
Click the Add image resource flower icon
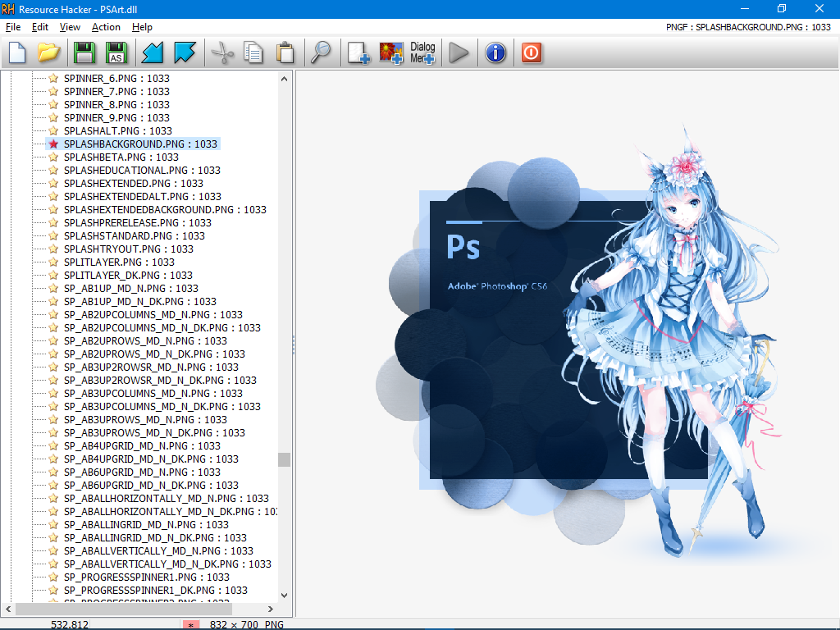pyautogui.click(x=391, y=52)
